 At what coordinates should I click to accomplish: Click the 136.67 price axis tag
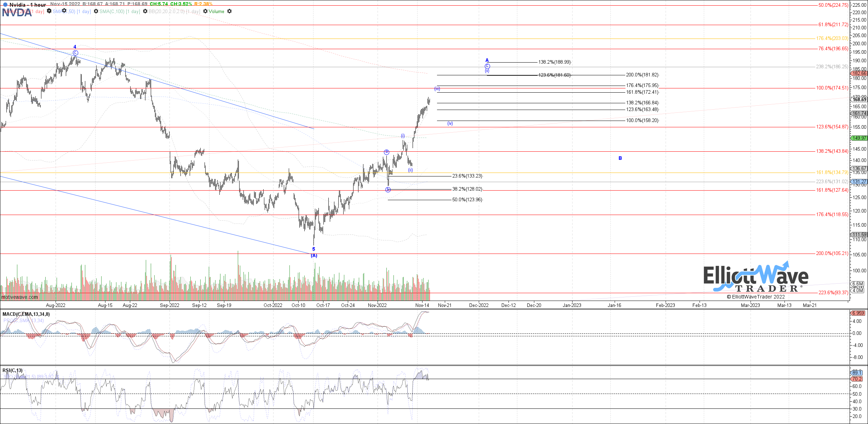(x=859, y=169)
